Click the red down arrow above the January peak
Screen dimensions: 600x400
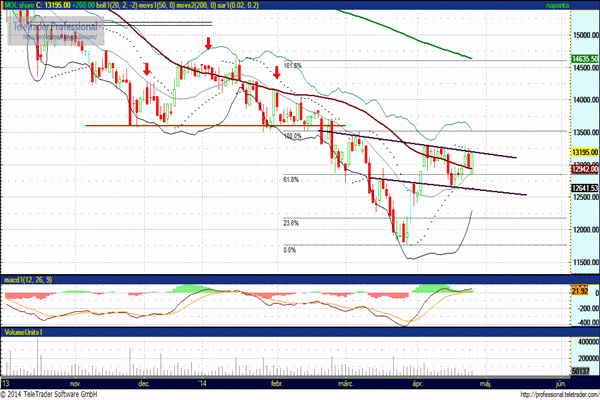[x=208, y=44]
